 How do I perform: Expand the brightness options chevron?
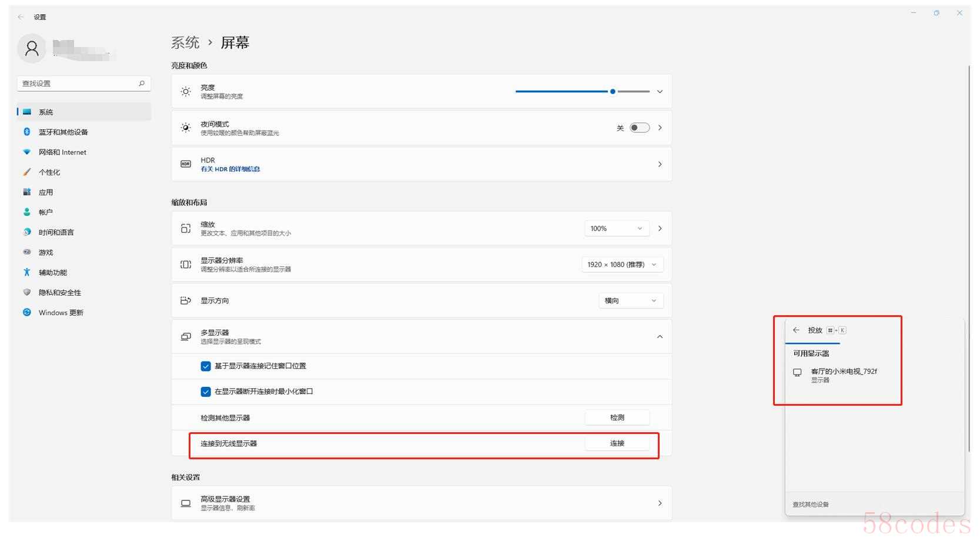point(660,92)
